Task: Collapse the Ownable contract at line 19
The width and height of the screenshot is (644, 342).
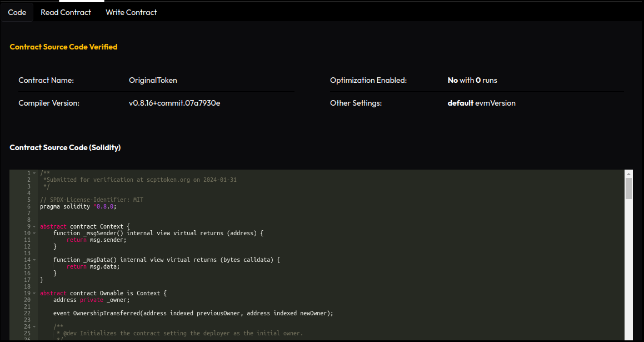Action: pyautogui.click(x=34, y=294)
